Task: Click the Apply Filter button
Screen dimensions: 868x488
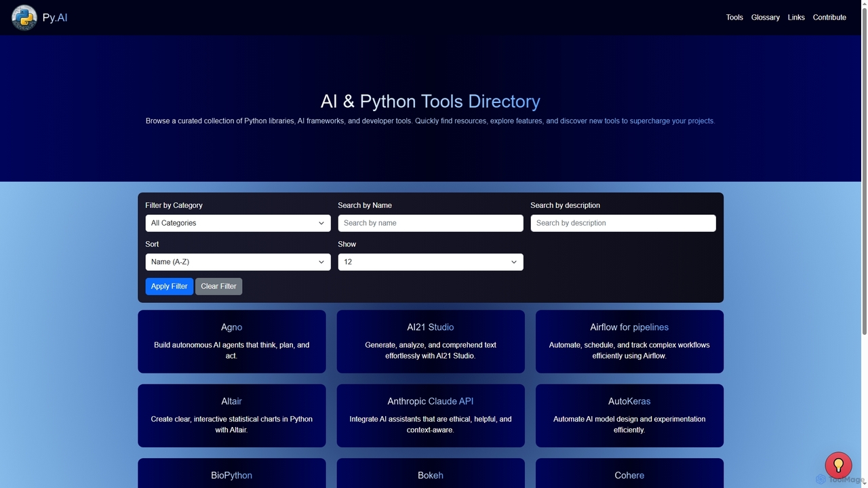Action: point(169,286)
